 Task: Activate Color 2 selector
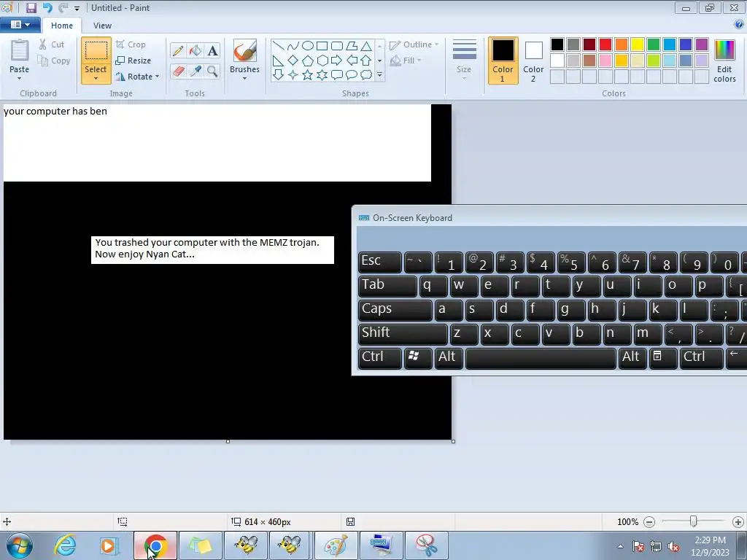(533, 61)
